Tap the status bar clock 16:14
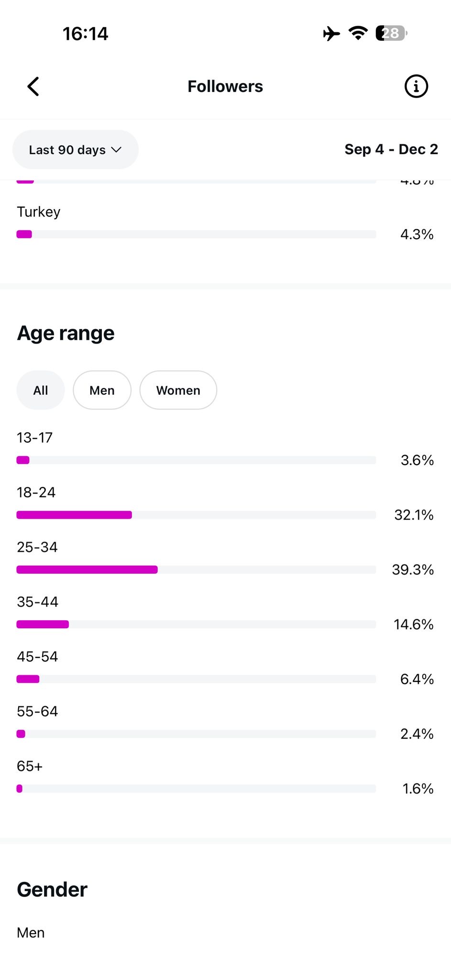451x980 pixels. (85, 33)
